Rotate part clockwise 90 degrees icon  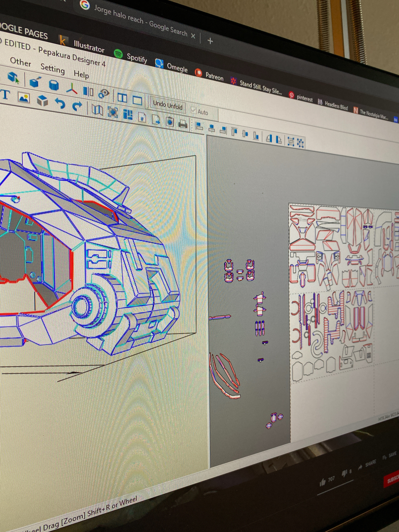279,140
